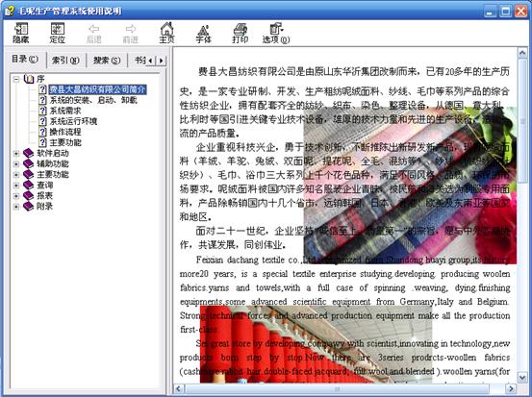The image size is (532, 397).
Task: Click the help icon in title bar
Action: tap(9, 11)
